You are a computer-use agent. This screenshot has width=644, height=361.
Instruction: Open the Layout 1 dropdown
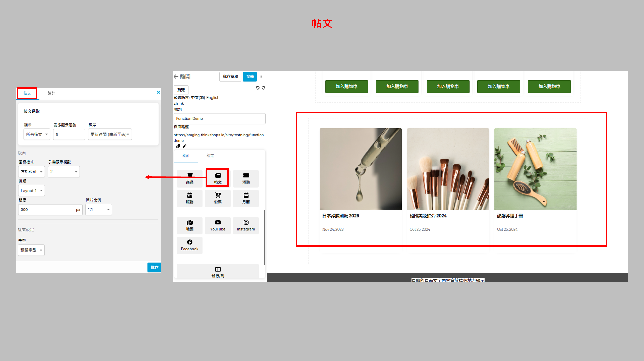point(31,191)
